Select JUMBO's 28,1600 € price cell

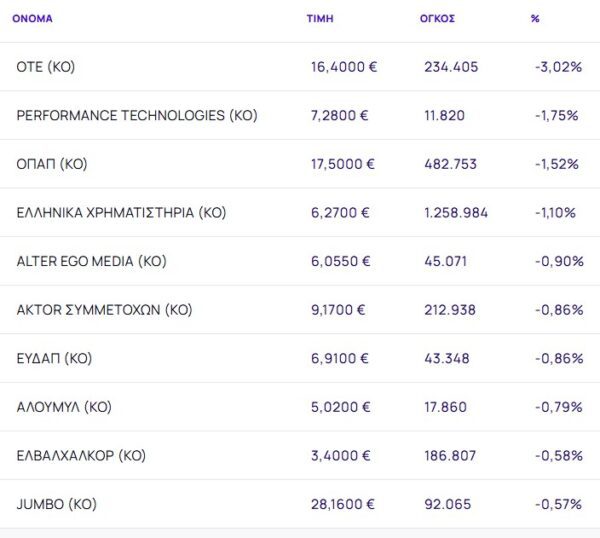click(x=344, y=504)
